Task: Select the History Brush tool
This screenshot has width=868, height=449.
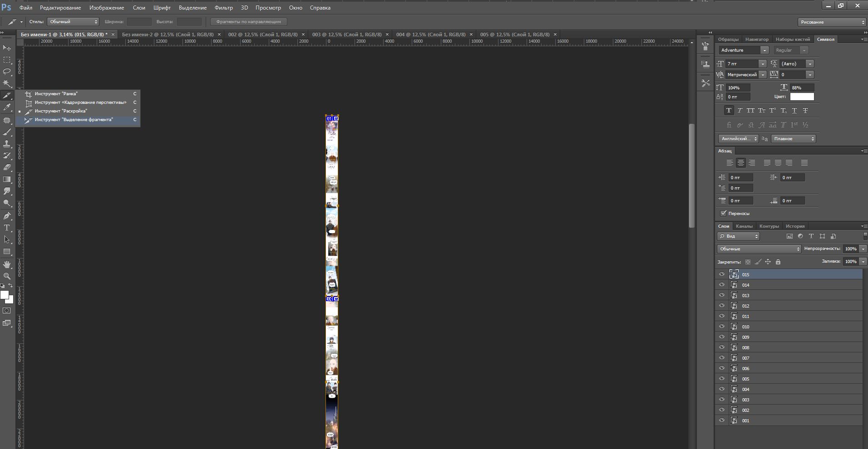Action: (7, 156)
